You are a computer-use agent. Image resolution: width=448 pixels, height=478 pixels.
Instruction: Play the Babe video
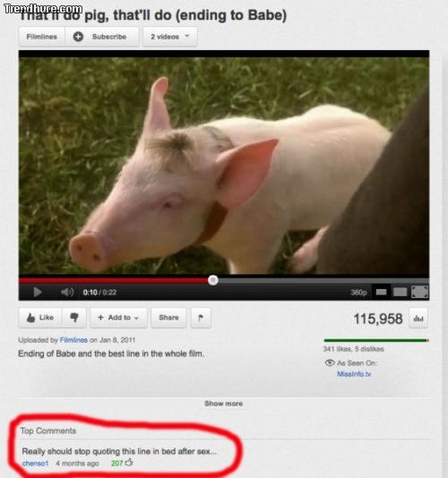tap(38, 292)
